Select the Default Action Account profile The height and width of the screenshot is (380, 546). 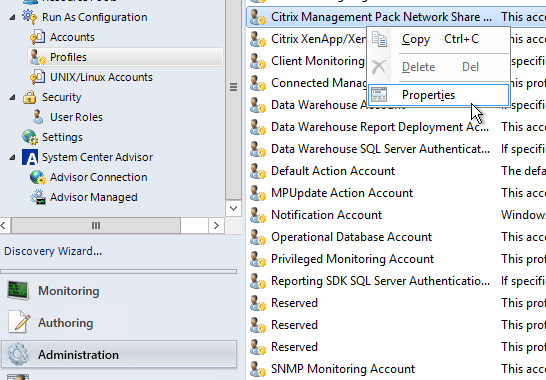click(333, 171)
